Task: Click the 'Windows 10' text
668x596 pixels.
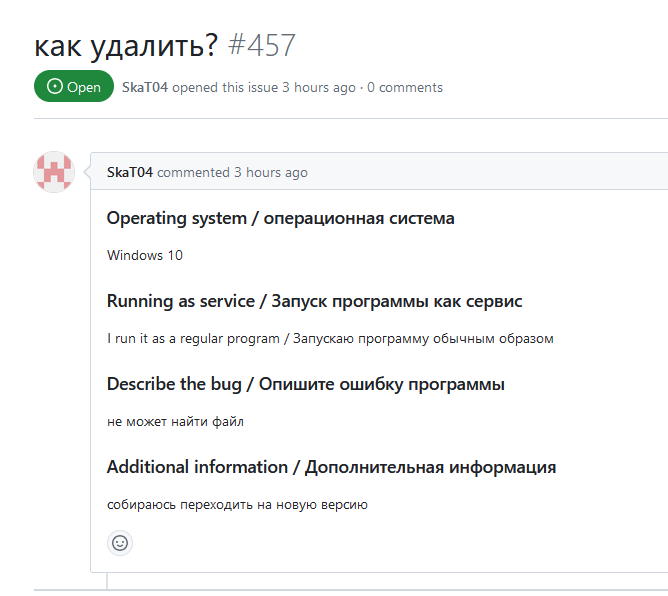Action: coord(145,255)
